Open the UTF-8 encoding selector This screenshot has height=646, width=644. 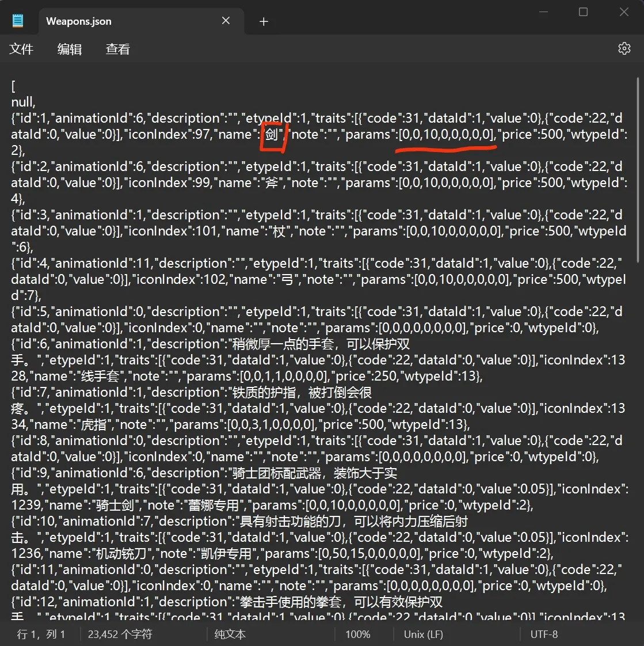tap(544, 634)
